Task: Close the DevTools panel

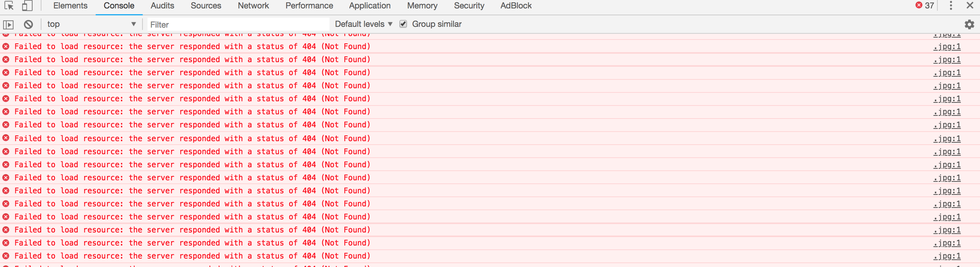Action: tap(970, 5)
